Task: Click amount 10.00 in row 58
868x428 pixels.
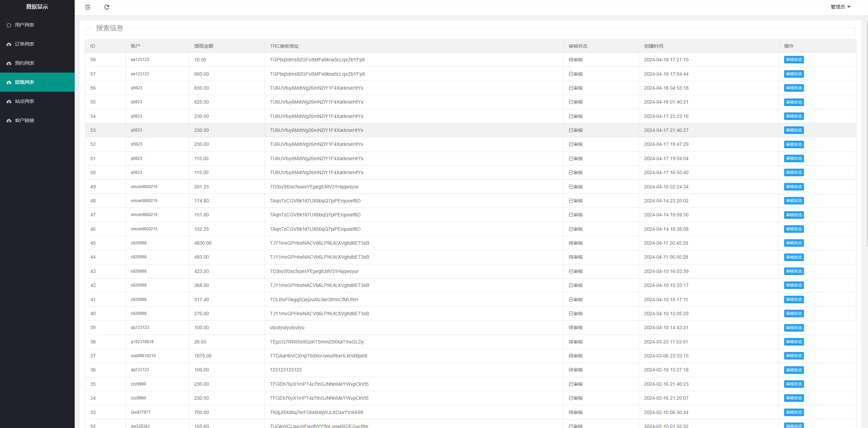Action: tap(200, 60)
